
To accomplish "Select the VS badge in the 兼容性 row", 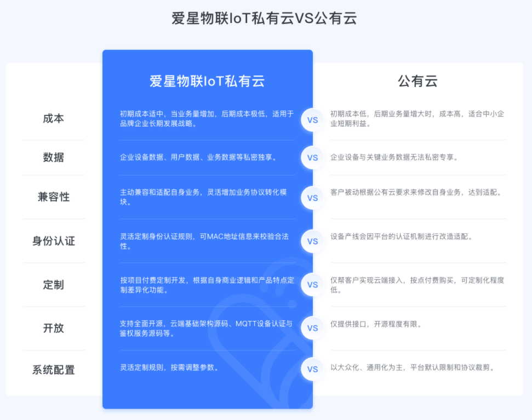I will [x=312, y=198].
